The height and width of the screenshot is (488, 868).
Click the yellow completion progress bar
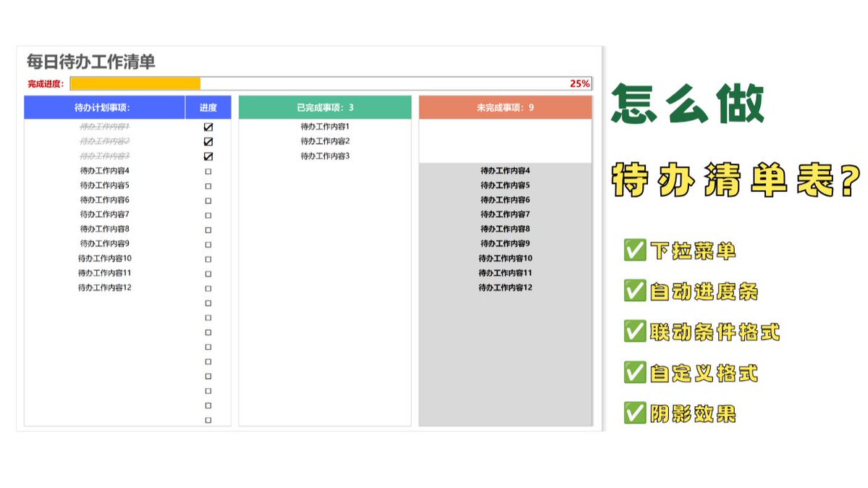click(x=135, y=84)
